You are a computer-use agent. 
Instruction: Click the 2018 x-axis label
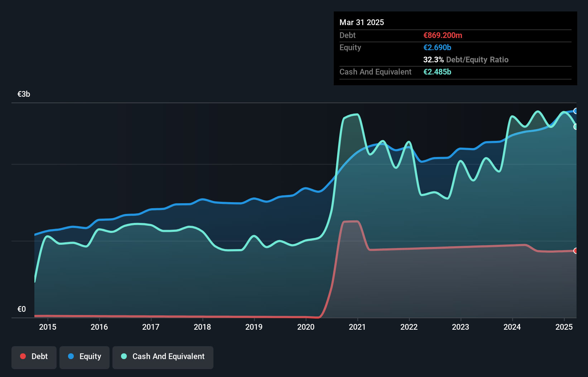point(202,327)
